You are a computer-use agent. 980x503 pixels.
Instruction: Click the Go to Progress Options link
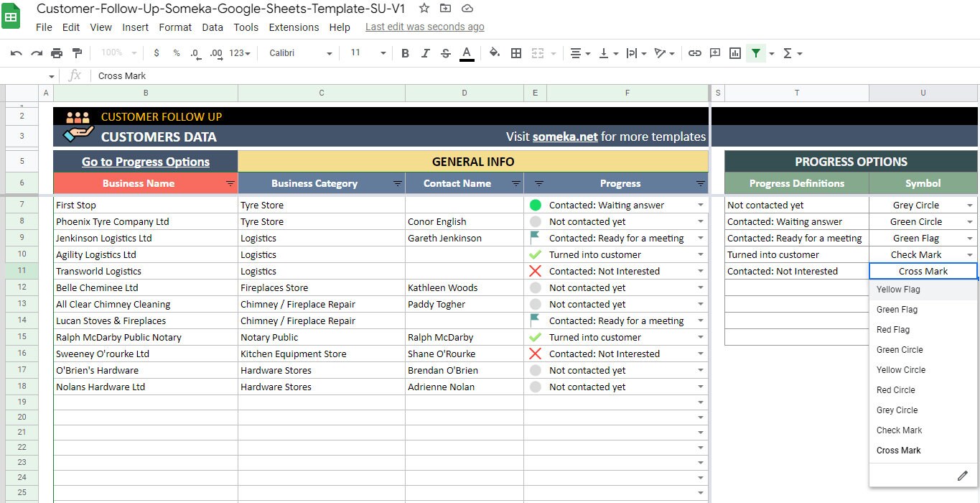pos(146,161)
